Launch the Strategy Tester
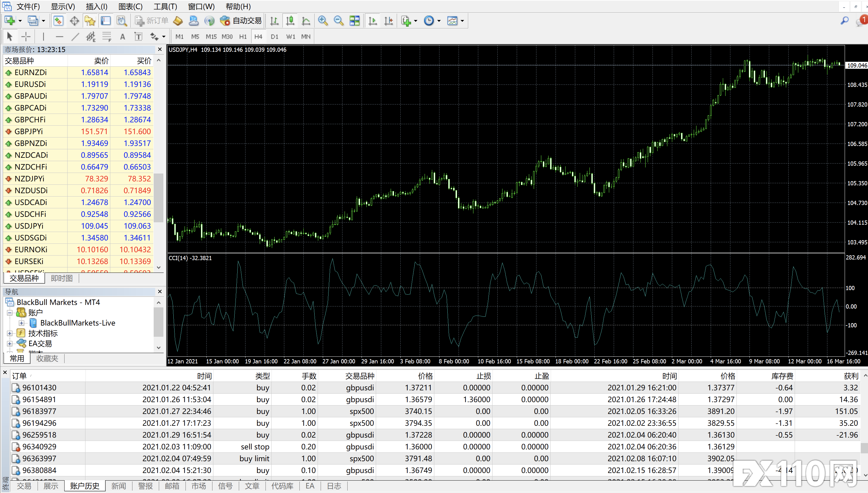The width and height of the screenshot is (868, 493). pyautogui.click(x=122, y=21)
